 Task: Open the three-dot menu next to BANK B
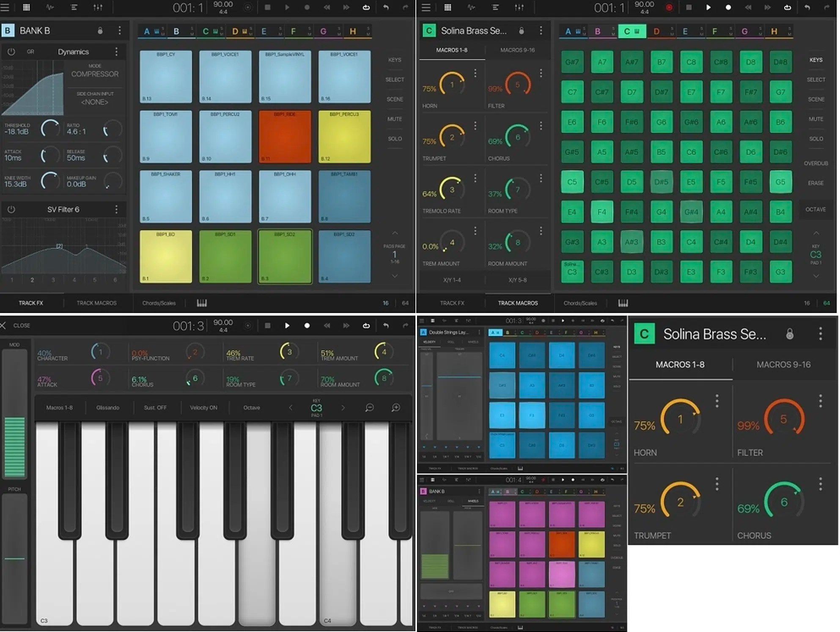[x=120, y=30]
